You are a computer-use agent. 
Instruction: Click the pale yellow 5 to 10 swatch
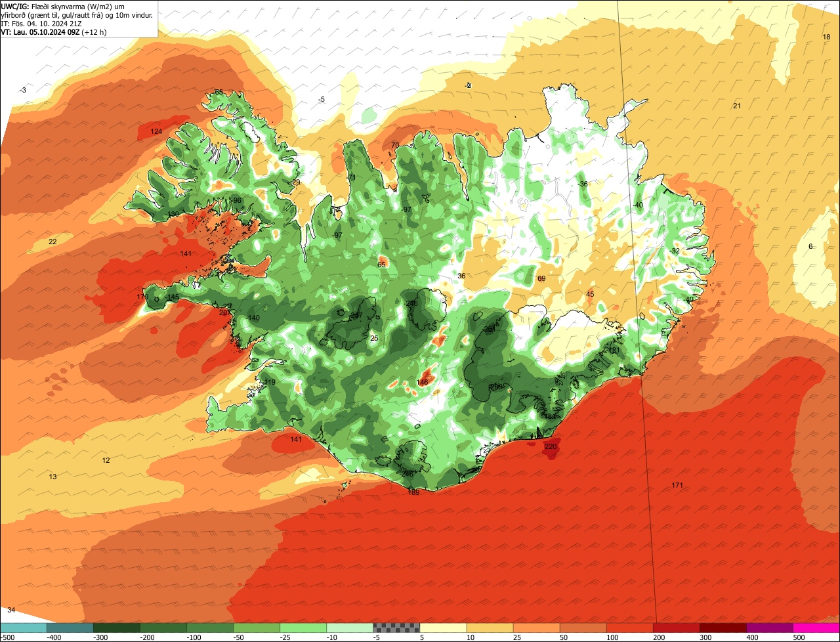[x=443, y=628]
